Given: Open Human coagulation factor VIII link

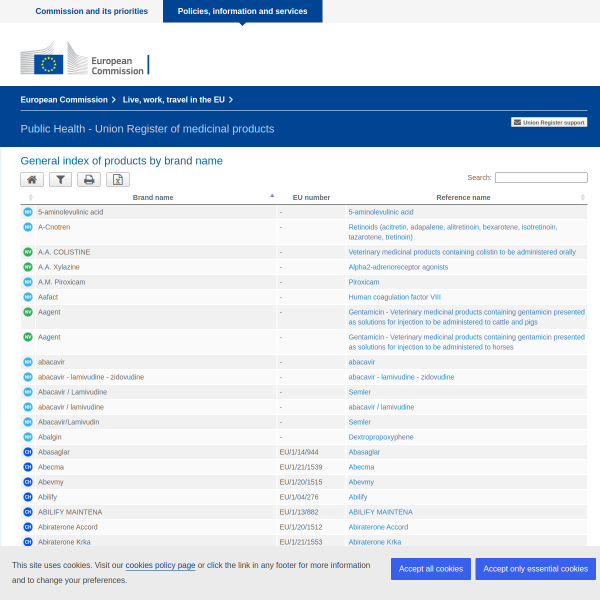Looking at the screenshot, I should (x=395, y=297).
